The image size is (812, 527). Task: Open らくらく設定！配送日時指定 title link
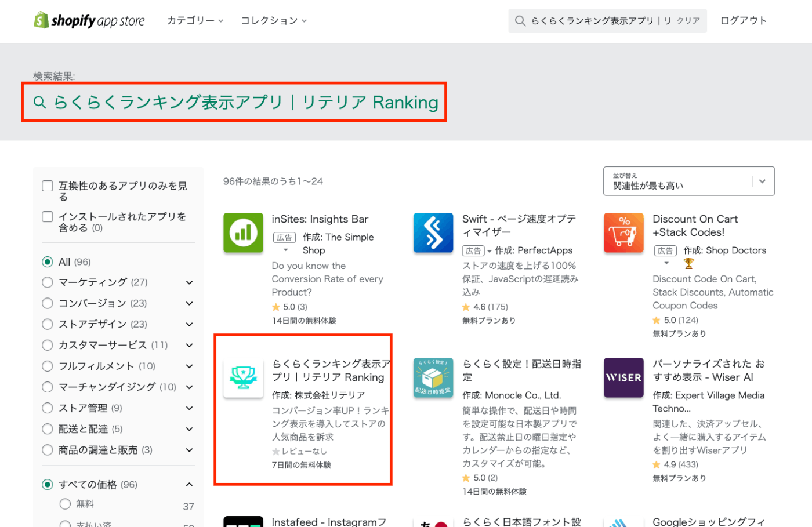pos(521,370)
